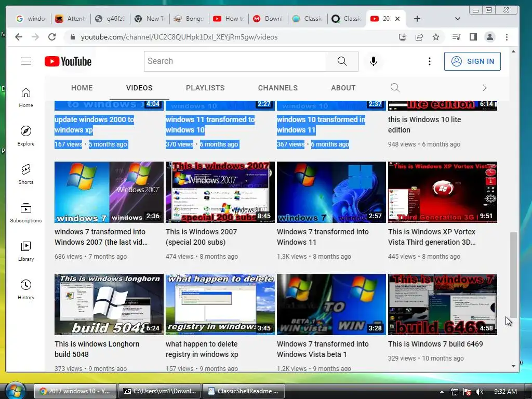Open a new browser tab
532x399 pixels.
[417, 19]
